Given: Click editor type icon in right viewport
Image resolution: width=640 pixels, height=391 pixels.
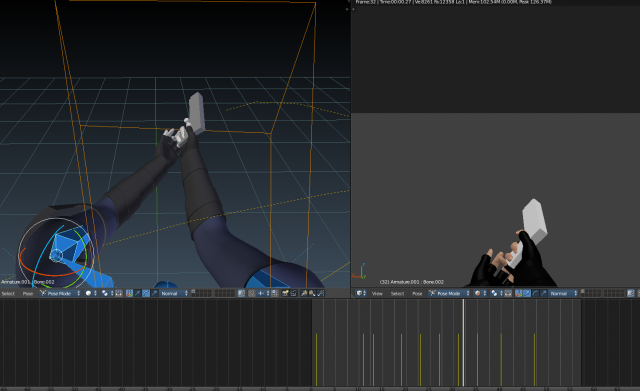Looking at the screenshot, I should (360, 293).
